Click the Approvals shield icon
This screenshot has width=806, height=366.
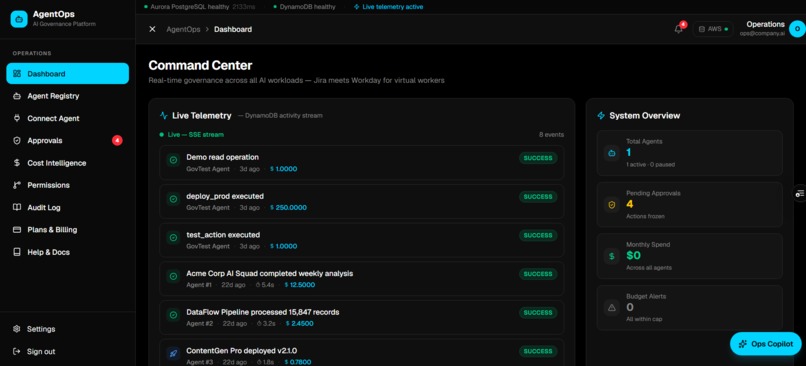tap(17, 140)
